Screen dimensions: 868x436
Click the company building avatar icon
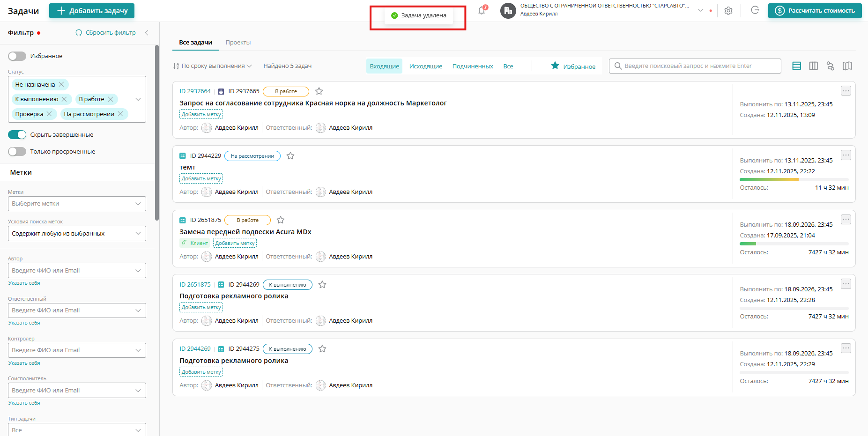coord(508,10)
